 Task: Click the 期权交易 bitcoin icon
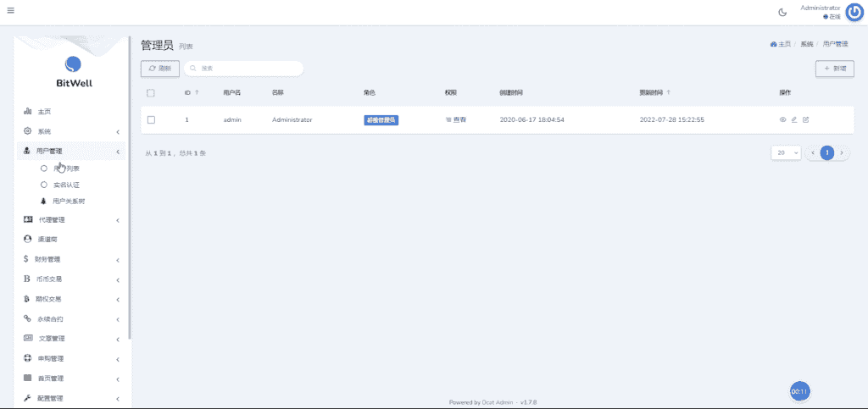[26, 299]
